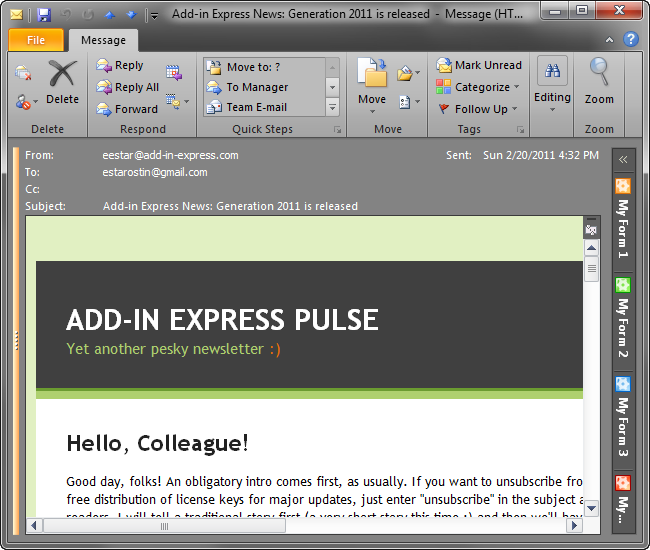
Task: Click the Save icon in quick access toolbar
Action: (44, 15)
